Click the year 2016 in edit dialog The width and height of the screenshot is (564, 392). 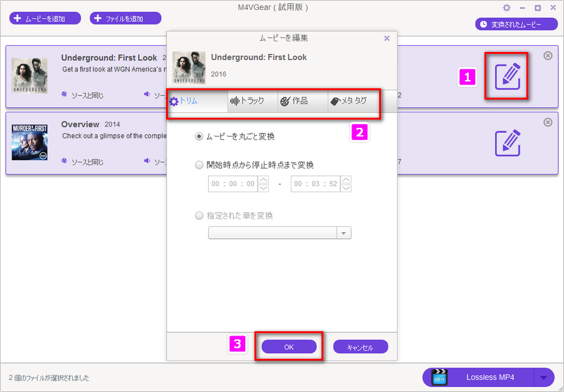pyautogui.click(x=218, y=75)
